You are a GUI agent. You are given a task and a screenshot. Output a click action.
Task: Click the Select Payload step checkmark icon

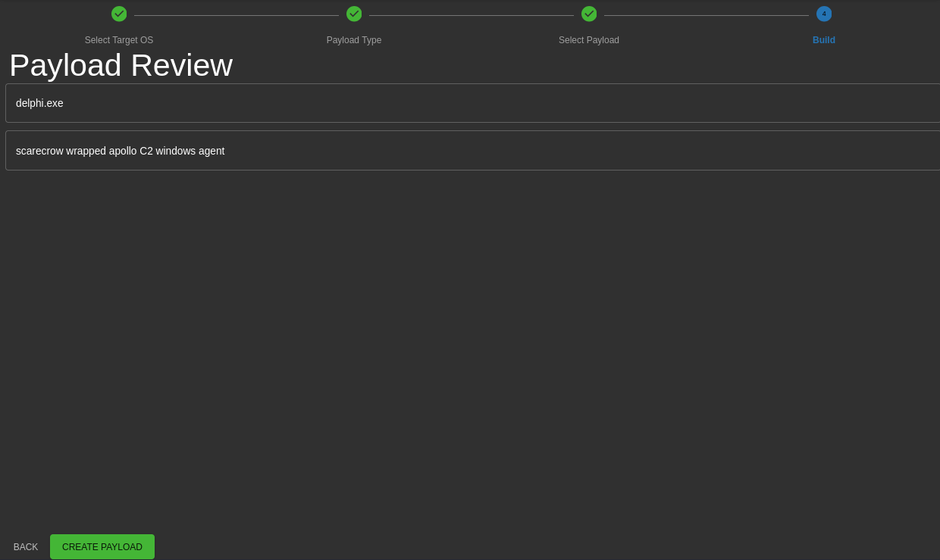click(x=589, y=14)
